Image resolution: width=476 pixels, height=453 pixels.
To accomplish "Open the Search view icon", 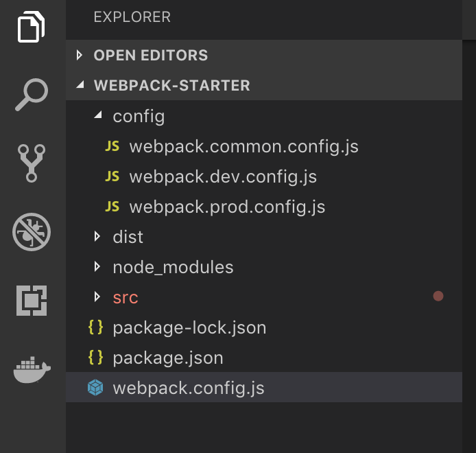I will 32,94.
